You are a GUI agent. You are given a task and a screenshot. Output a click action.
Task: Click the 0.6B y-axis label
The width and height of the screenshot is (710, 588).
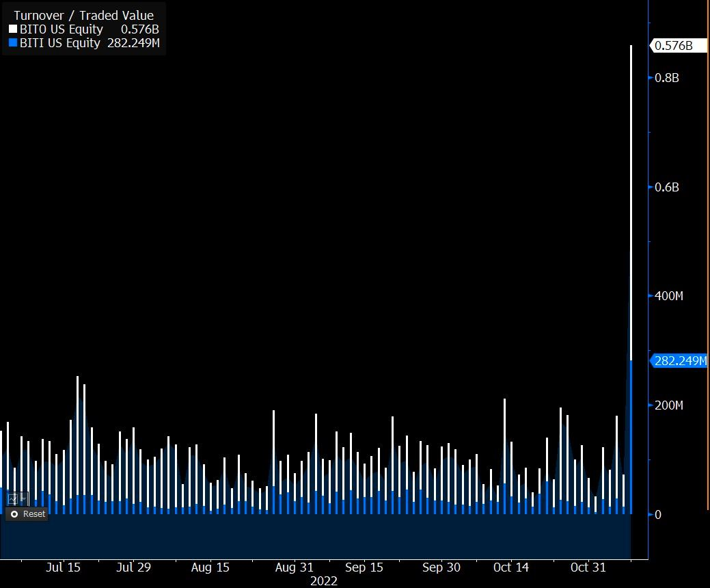pos(666,187)
